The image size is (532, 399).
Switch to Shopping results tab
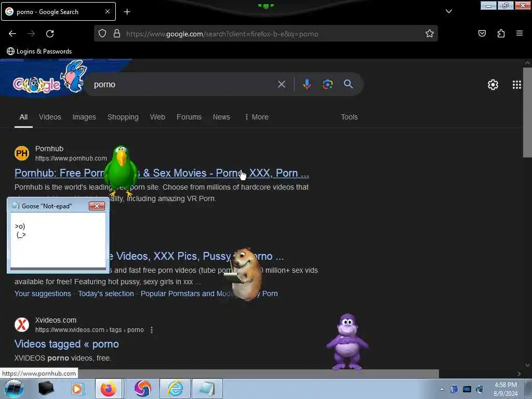click(123, 117)
